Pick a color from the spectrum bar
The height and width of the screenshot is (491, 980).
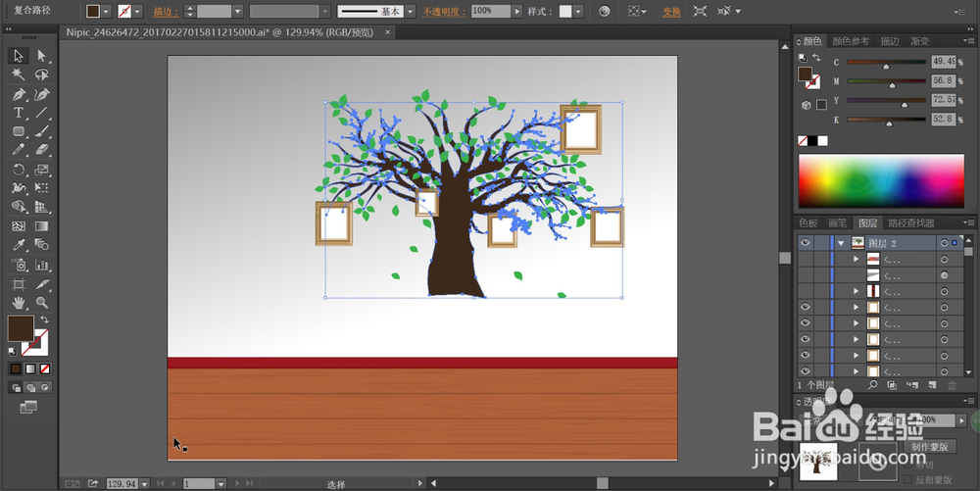click(x=881, y=181)
